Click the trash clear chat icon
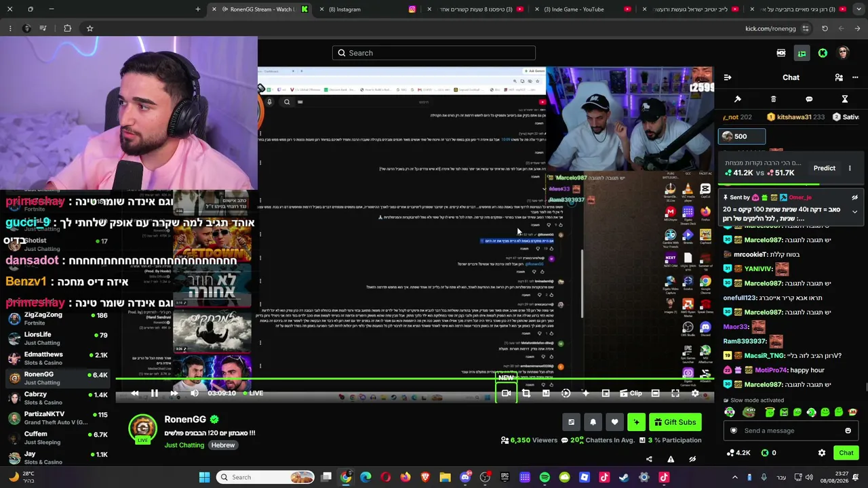Screen dimensions: 868x488 pos(773,99)
